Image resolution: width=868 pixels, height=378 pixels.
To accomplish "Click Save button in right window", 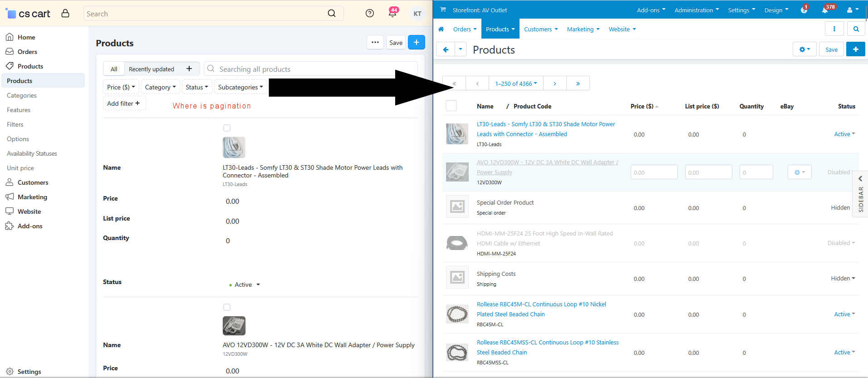I will click(831, 49).
